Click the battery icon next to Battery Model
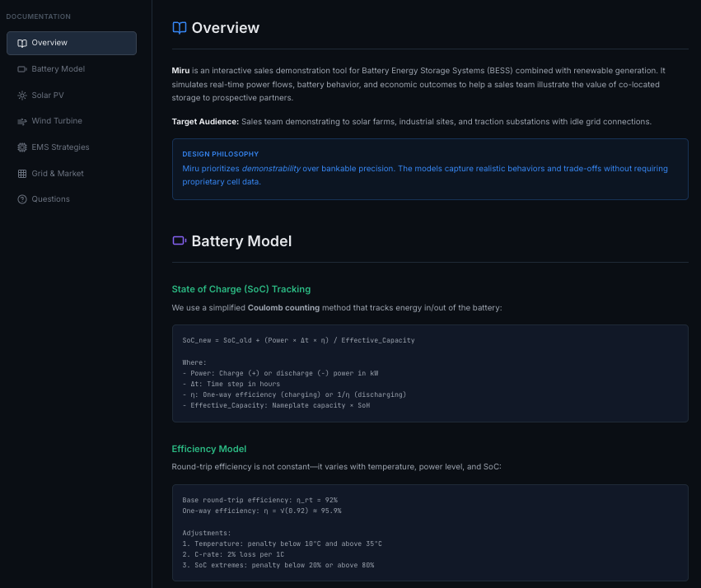The height and width of the screenshot is (588, 701). [21, 68]
